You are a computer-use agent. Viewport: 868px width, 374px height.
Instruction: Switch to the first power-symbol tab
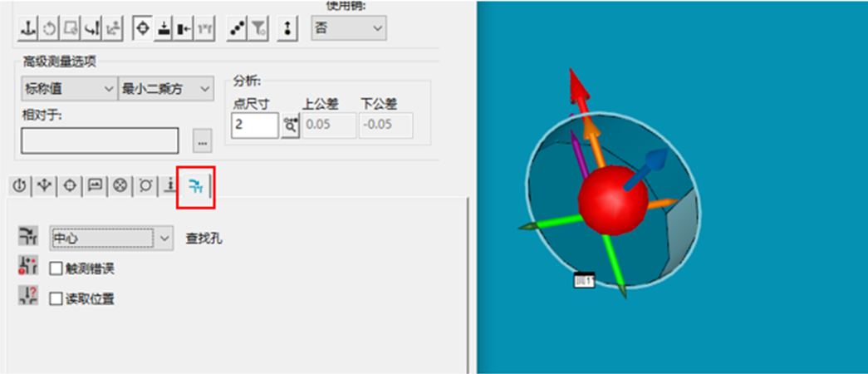click(x=20, y=186)
